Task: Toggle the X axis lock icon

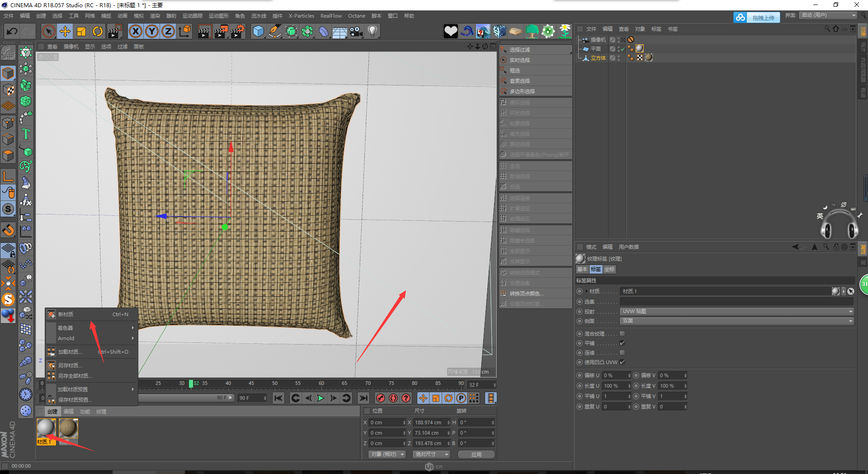Action: coord(135,32)
